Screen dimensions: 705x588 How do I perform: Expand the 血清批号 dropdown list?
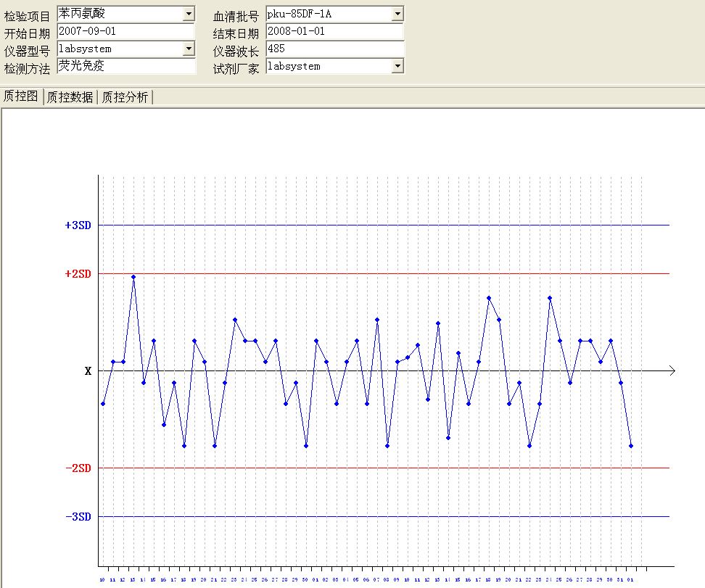click(x=397, y=14)
